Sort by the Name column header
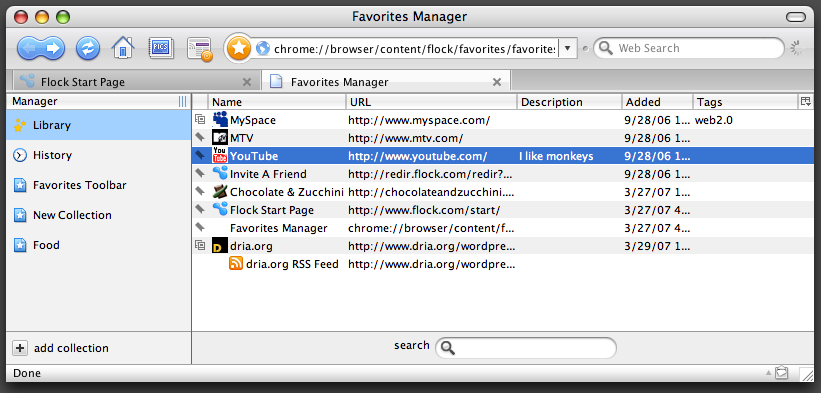Image resolution: width=821 pixels, height=393 pixels. (x=277, y=102)
